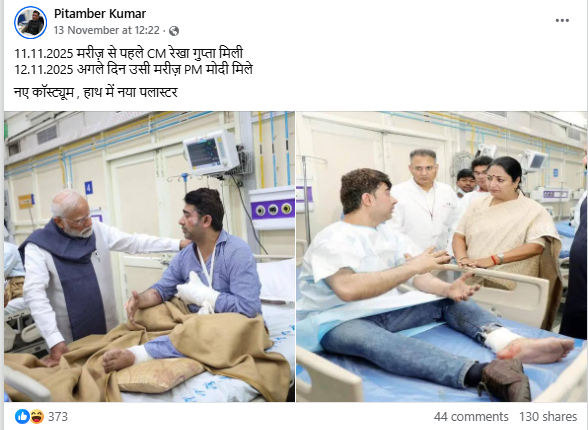Click the first Hindi caption line mentioning 11.11.2025
Image resolution: width=588 pixels, height=430 pixels.
tap(129, 53)
